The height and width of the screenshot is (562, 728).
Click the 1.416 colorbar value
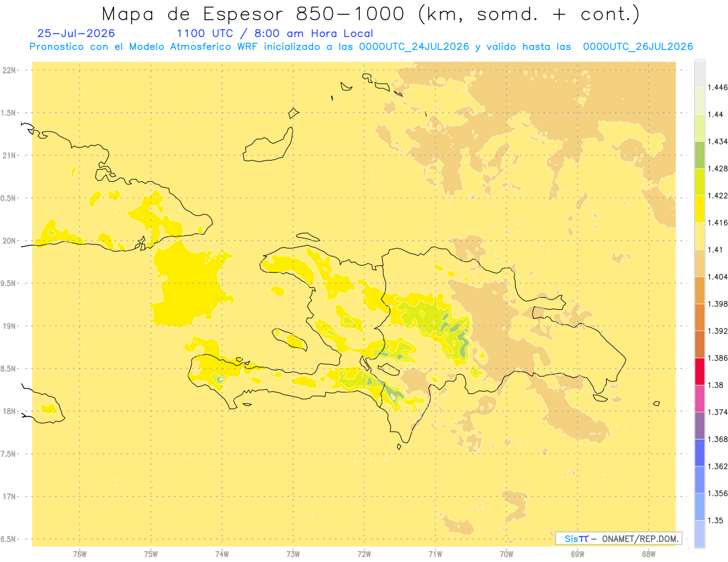[719, 222]
